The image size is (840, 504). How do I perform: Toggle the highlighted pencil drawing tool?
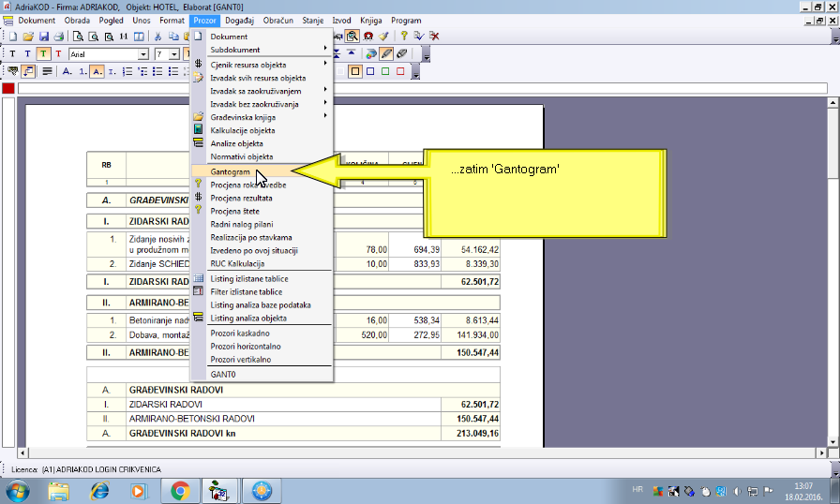point(386,54)
